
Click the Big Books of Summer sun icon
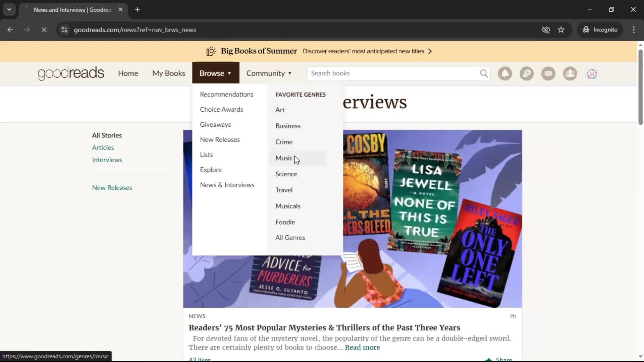(x=211, y=51)
